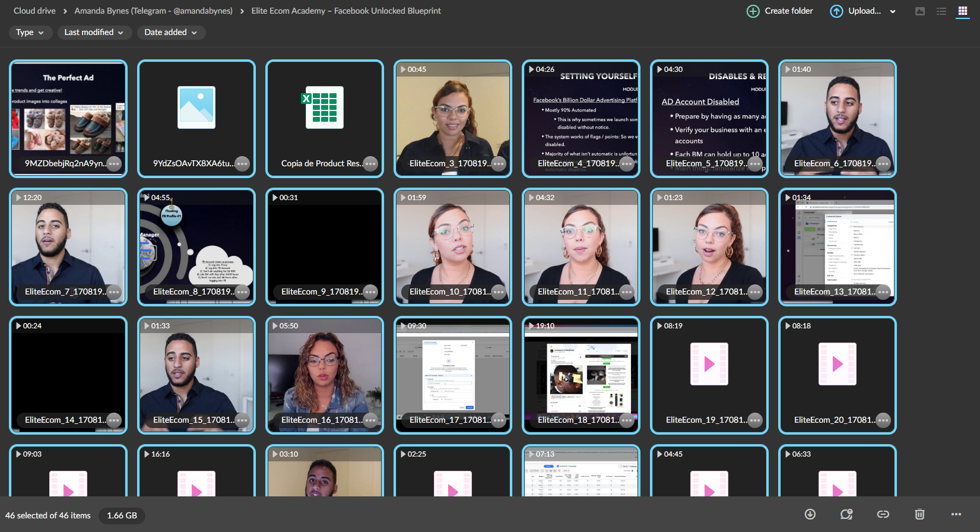Image resolution: width=980 pixels, height=532 pixels.
Task: Switch to media discovery image view
Action: coord(920,11)
